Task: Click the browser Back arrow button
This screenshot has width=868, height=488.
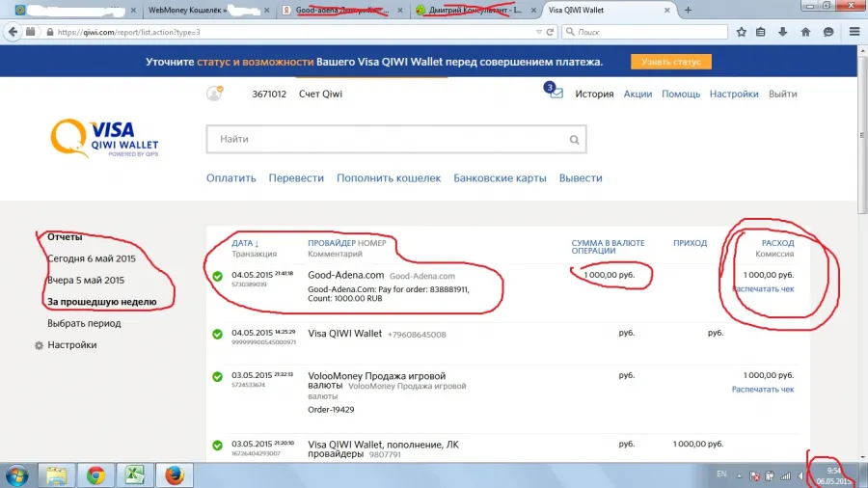Action: pyautogui.click(x=13, y=32)
